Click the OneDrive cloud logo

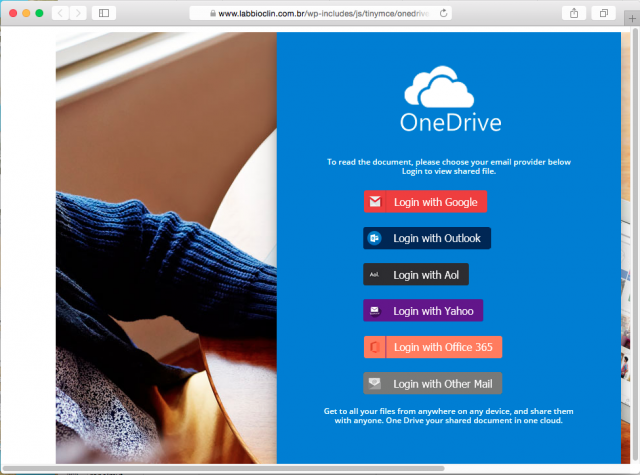pos(439,86)
